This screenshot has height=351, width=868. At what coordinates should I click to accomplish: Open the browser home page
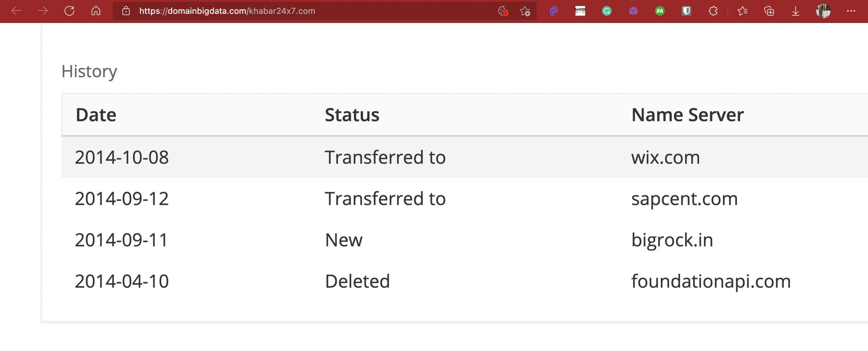coord(96,11)
